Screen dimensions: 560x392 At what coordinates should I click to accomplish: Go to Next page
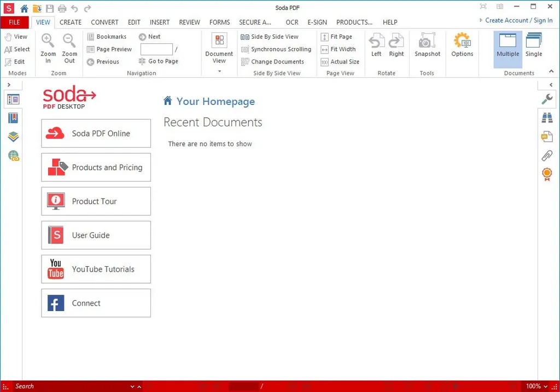tap(150, 37)
